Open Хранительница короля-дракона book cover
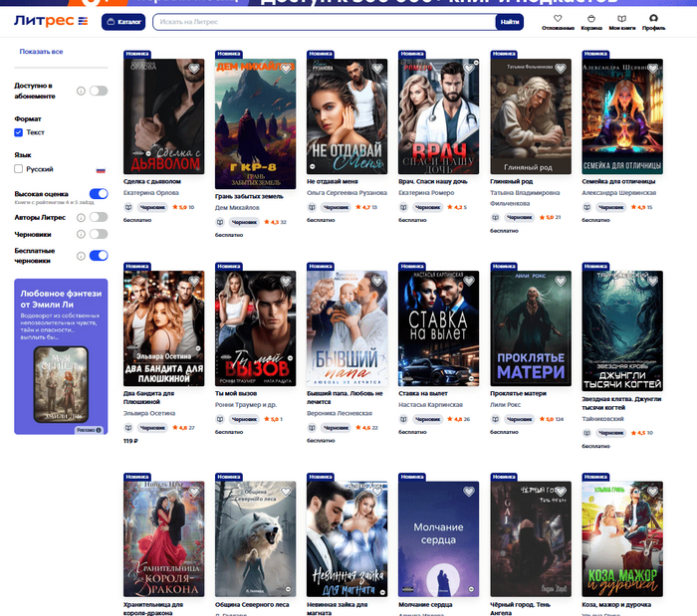Viewport: 697px width, 616px height. click(x=163, y=538)
